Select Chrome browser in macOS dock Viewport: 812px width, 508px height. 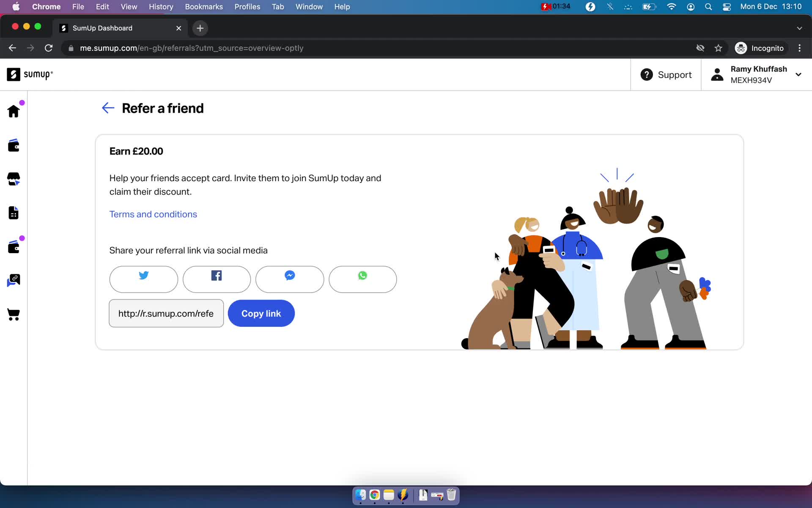pos(375,495)
